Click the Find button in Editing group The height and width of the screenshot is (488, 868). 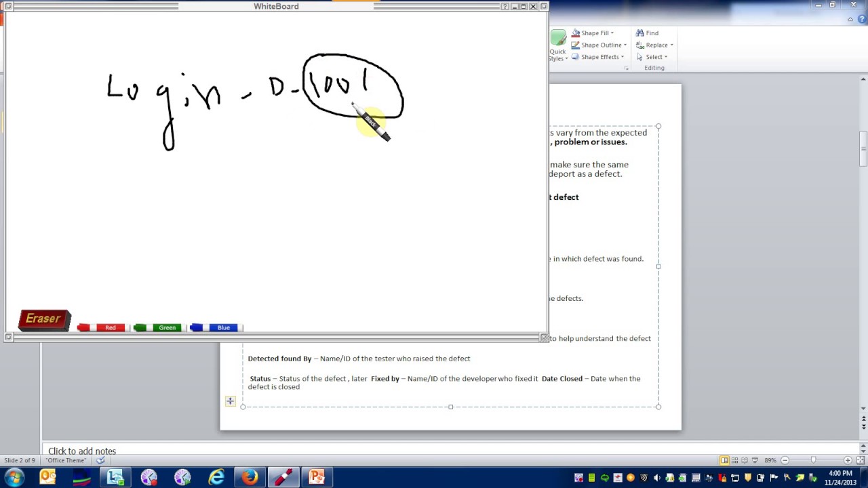(x=647, y=33)
